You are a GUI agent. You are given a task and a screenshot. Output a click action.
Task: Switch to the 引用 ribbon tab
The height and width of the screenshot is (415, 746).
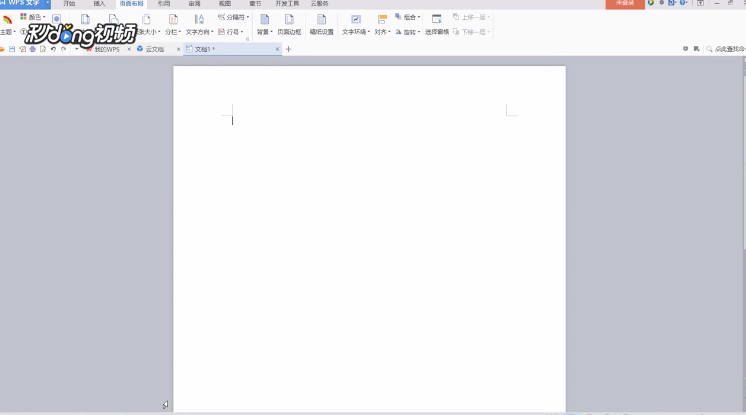164,4
